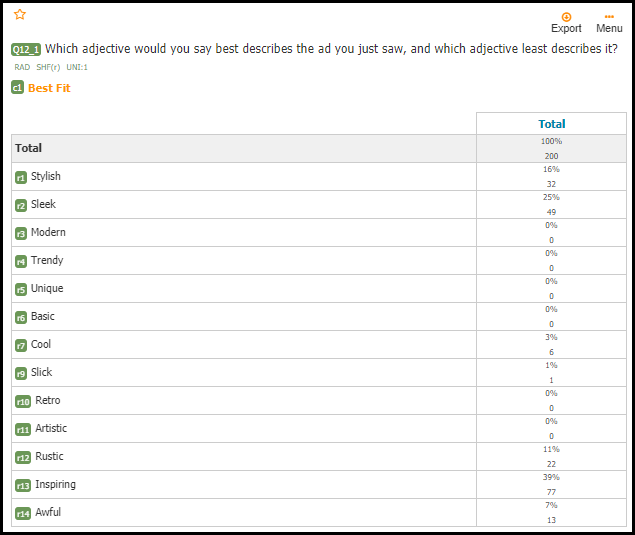Click the Best Fit column label
This screenshot has height=535, width=635.
(49, 88)
